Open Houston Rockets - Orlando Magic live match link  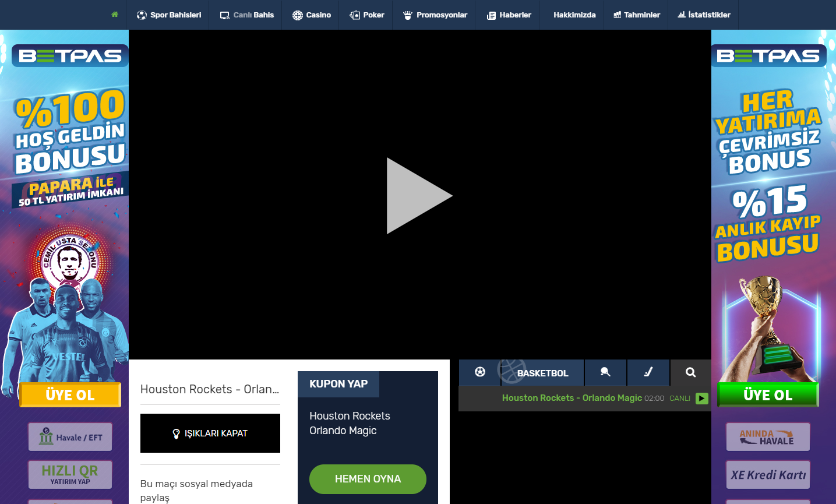tap(572, 398)
